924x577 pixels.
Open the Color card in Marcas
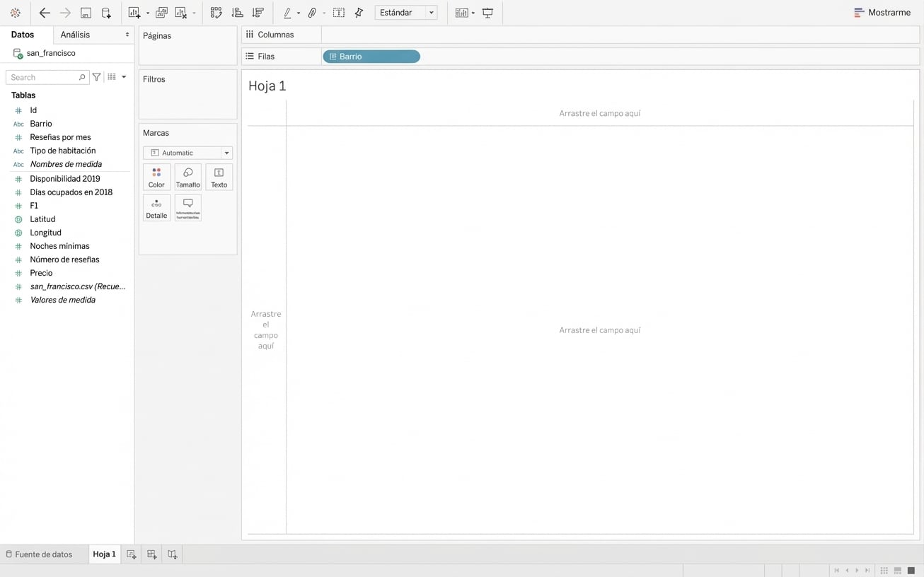(156, 177)
